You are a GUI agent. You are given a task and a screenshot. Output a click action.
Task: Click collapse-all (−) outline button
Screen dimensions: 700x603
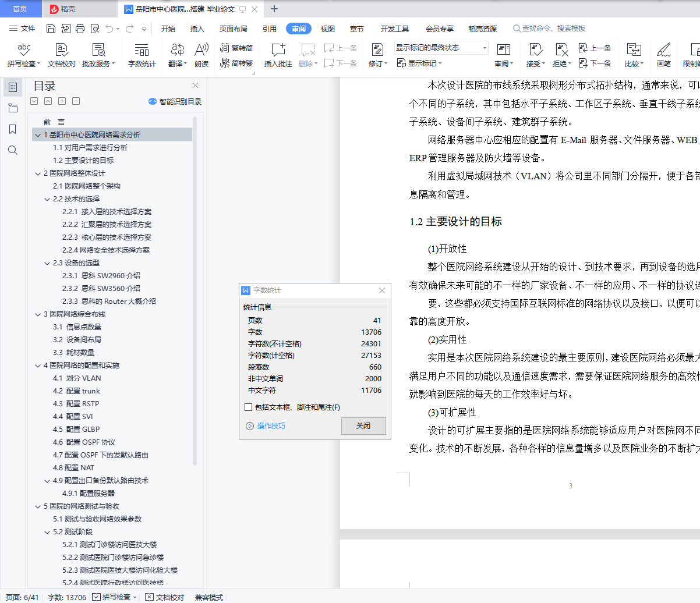76,101
